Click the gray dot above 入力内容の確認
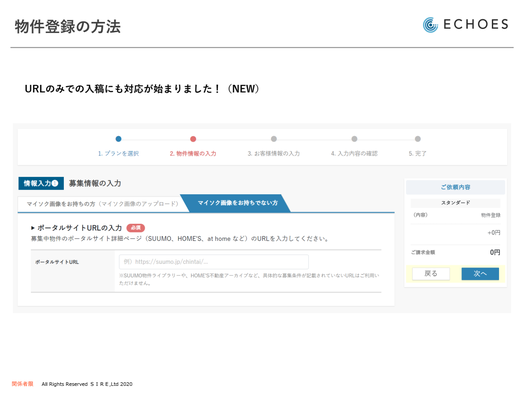Image resolution: width=524 pixels, height=393 pixels. tap(354, 139)
